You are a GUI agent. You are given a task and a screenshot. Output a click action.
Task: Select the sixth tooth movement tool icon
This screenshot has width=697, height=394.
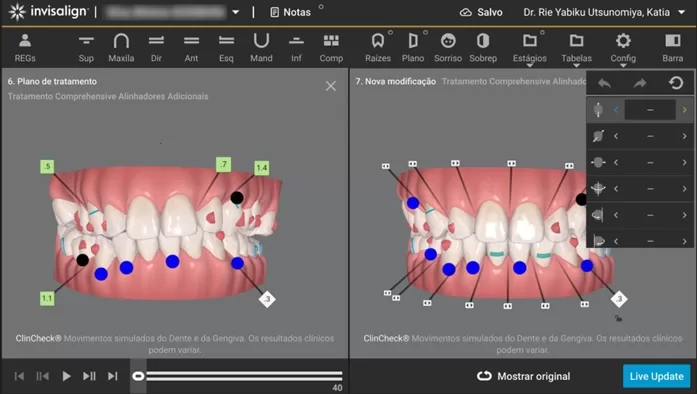(x=598, y=241)
